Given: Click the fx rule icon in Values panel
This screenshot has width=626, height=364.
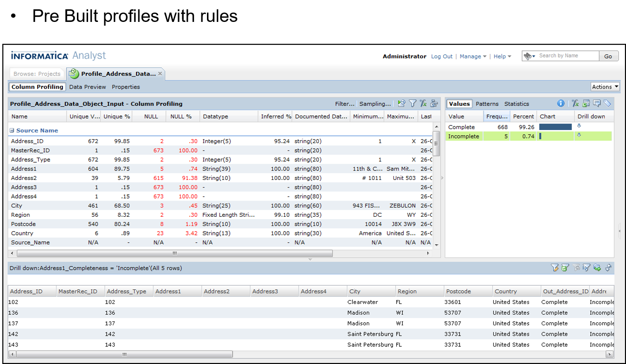Looking at the screenshot, I should click(576, 103).
